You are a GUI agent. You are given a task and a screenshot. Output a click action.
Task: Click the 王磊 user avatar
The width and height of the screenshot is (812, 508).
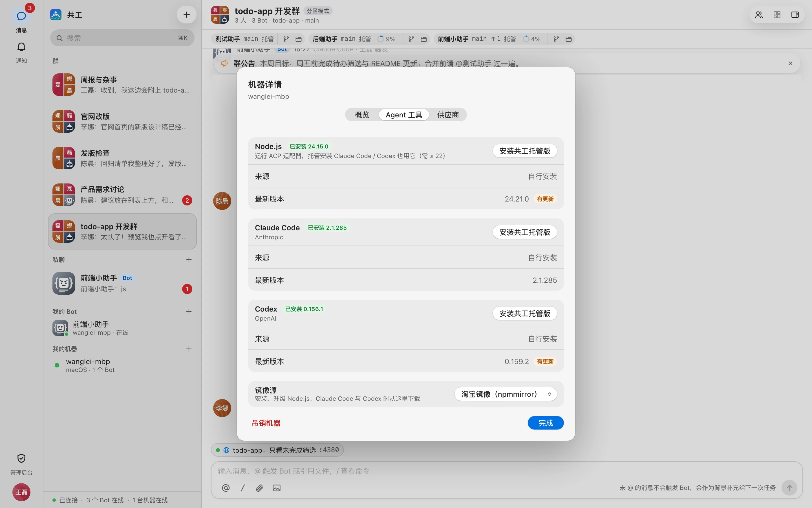[21, 492]
